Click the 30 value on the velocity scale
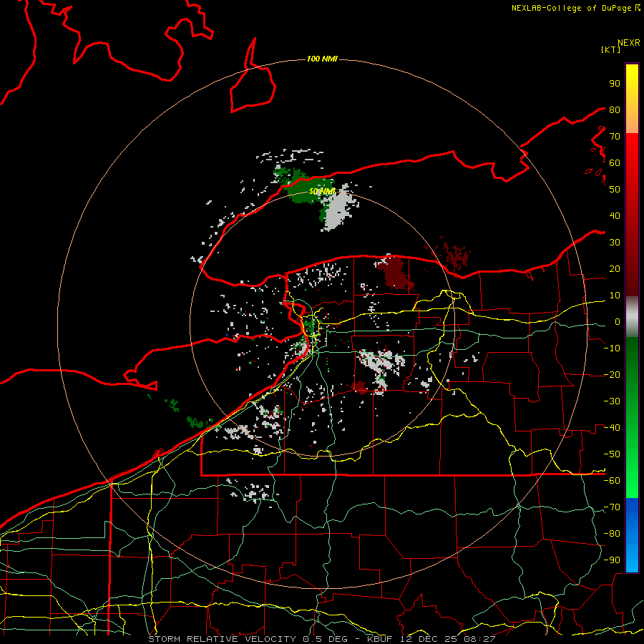The height and width of the screenshot is (644, 644). click(x=615, y=243)
